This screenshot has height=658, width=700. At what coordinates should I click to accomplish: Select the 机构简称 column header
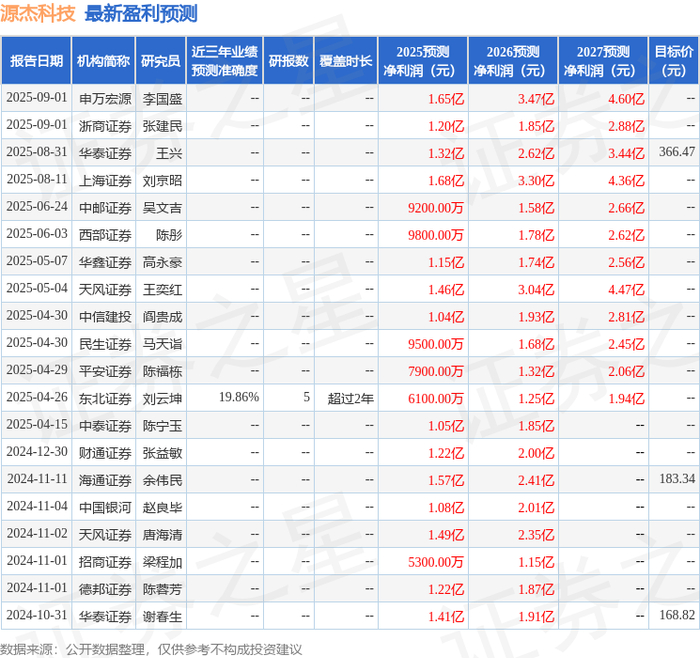104,61
